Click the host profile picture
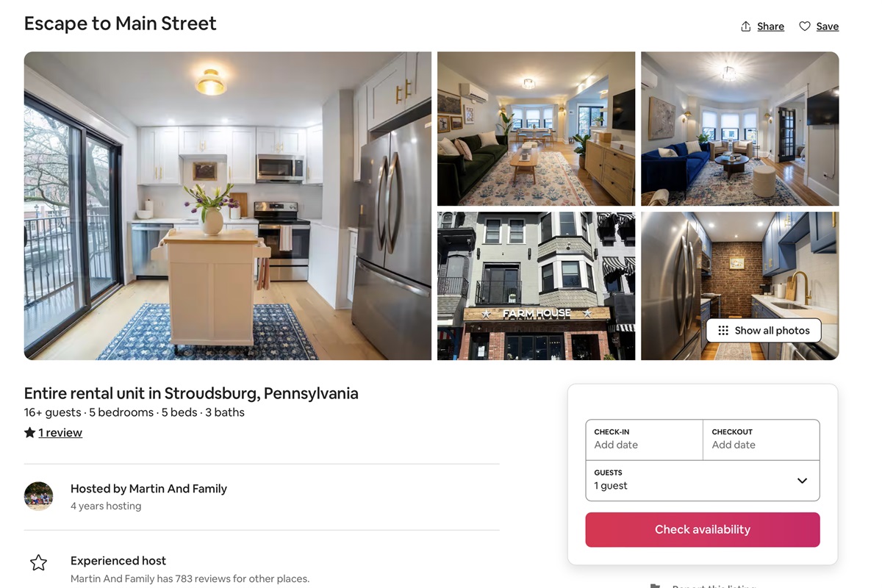The width and height of the screenshot is (882, 588). 38,496
